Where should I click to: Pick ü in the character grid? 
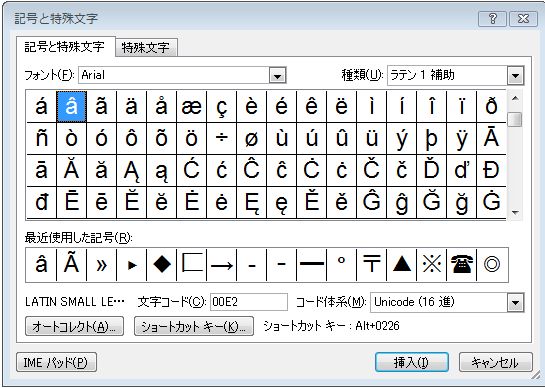tap(372, 138)
